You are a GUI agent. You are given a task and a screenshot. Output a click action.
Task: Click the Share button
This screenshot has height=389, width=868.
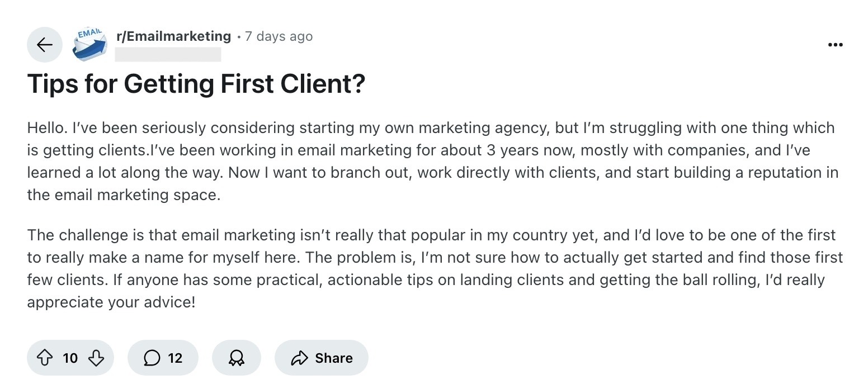[x=321, y=358]
